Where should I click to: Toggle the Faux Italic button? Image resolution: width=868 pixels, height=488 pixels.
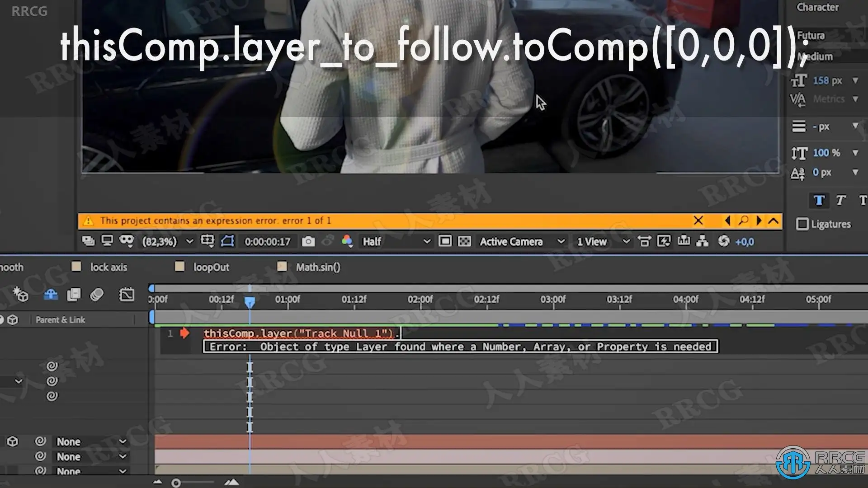841,201
